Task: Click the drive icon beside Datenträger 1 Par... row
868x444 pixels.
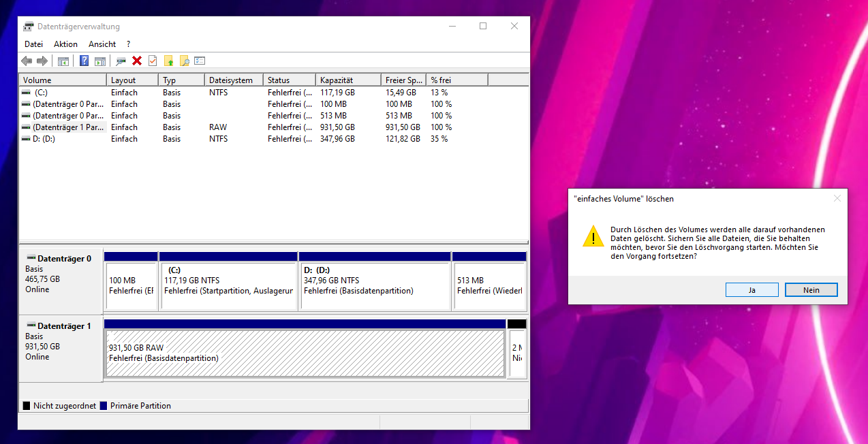Action: [26, 127]
